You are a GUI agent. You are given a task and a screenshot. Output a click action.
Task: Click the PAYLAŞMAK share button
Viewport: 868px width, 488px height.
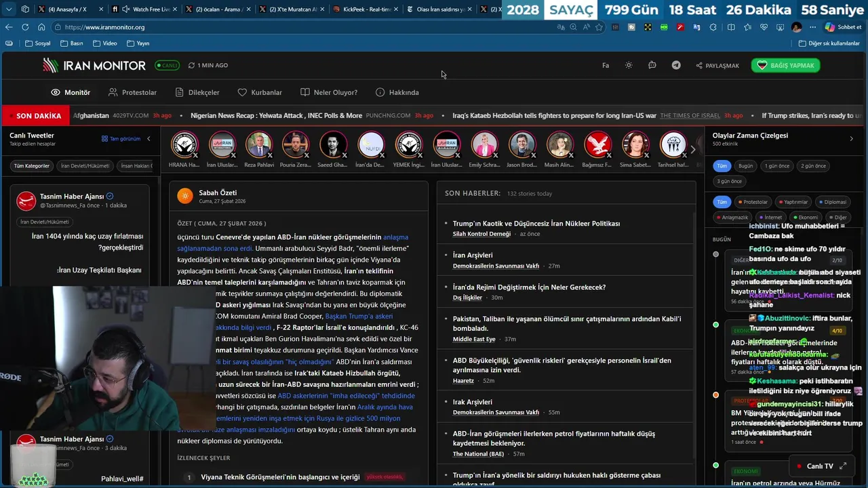point(717,66)
